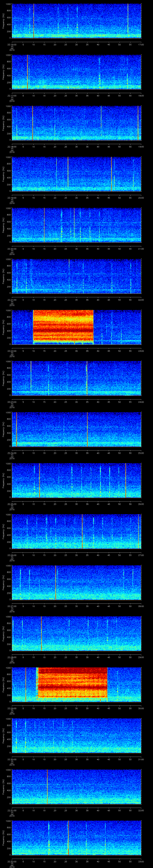Click the '22:27:00' start time label

(x=12, y=606)
